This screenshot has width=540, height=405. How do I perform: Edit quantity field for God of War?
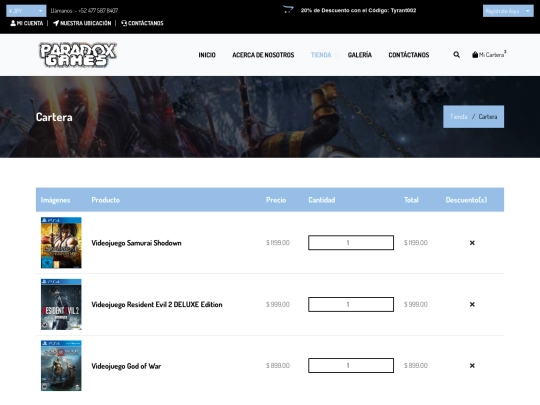[351, 365]
